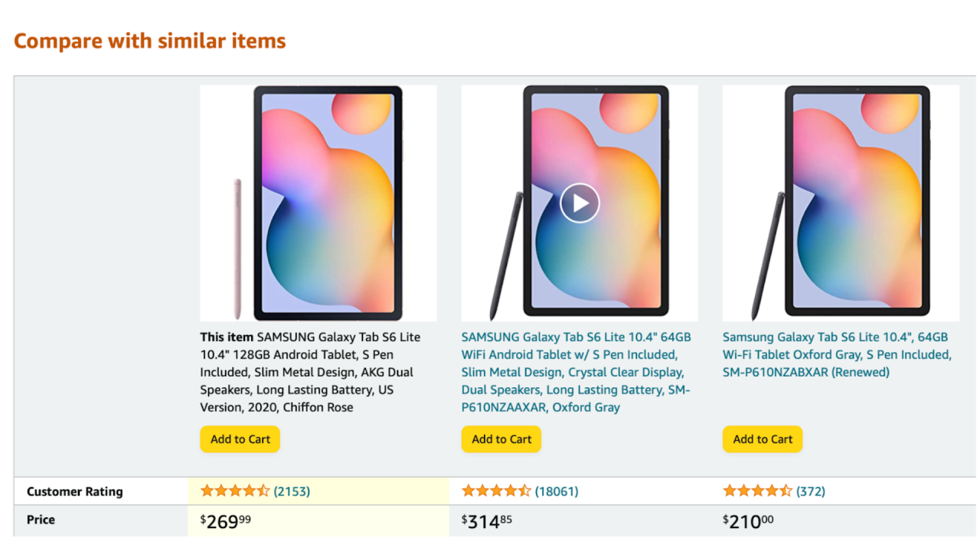Click the star rating icons beside 372 reviews
The height and width of the screenshot is (551, 980).
[x=757, y=491]
